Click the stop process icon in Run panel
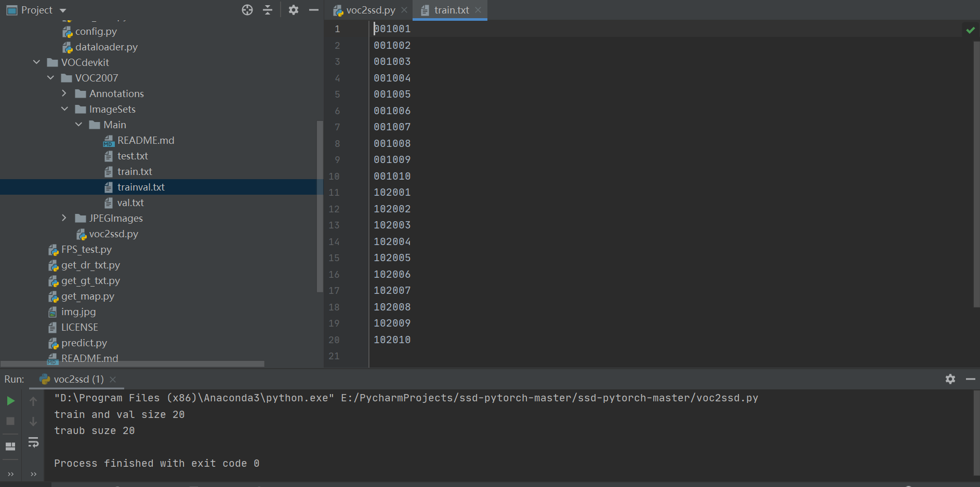The width and height of the screenshot is (980, 487). pos(10,421)
